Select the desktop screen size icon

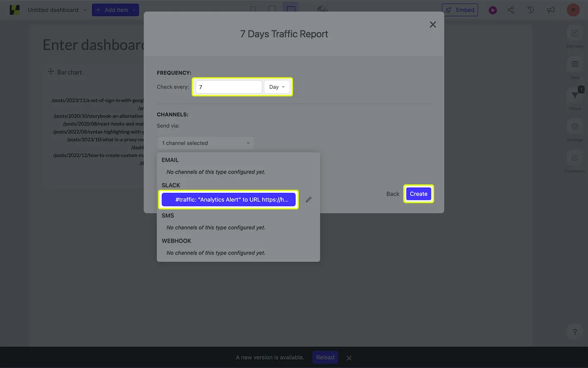[x=291, y=10]
